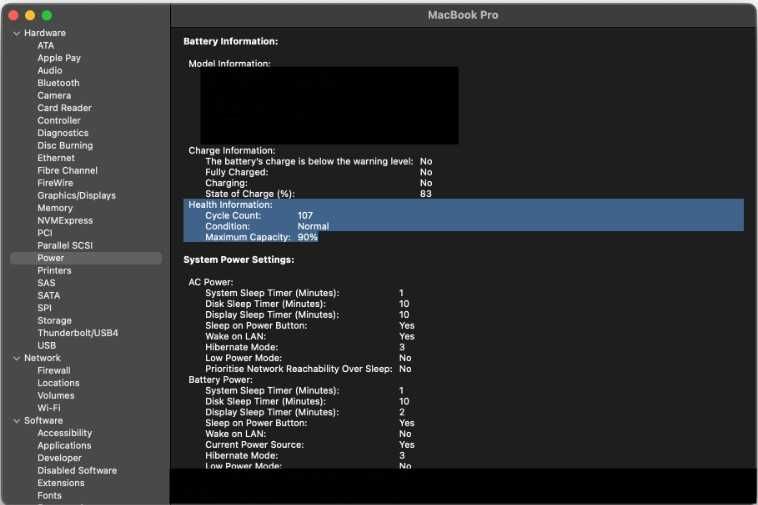
Task: Open Applications under Software
Action: coord(64,446)
